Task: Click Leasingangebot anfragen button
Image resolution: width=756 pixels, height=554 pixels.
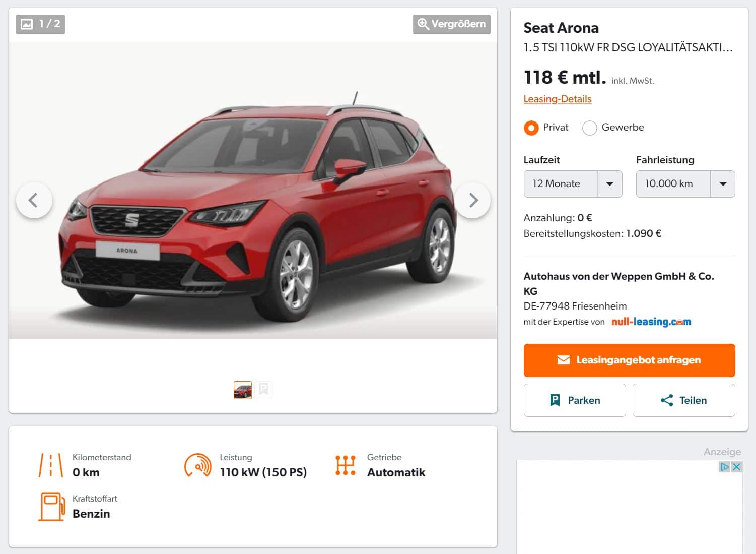Action: point(629,360)
